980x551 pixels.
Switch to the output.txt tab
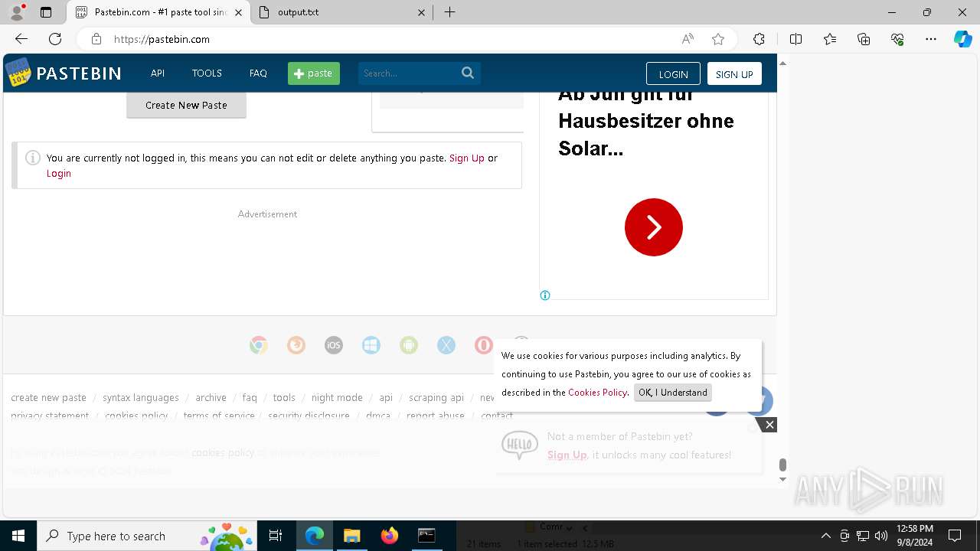[x=341, y=12]
